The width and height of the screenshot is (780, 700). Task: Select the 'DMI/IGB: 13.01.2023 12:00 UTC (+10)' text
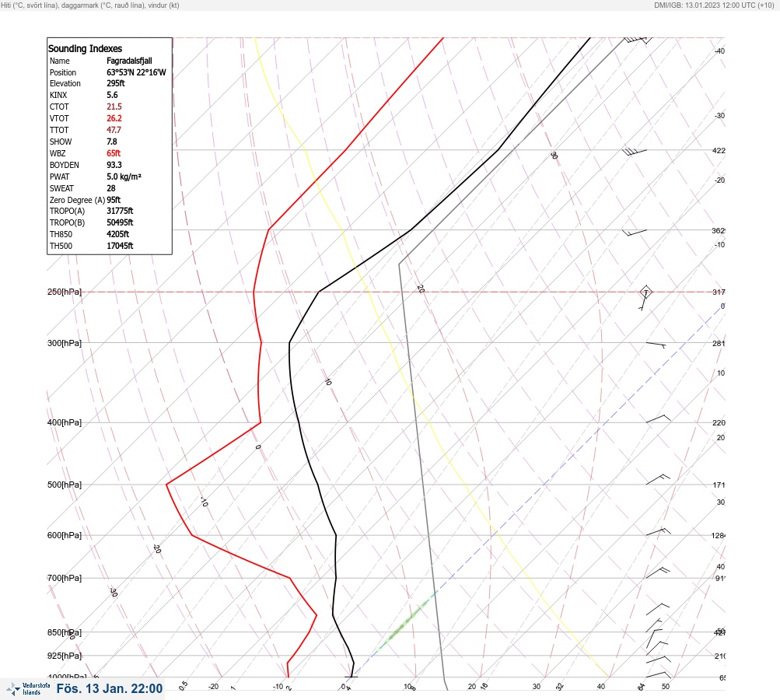click(715, 5)
